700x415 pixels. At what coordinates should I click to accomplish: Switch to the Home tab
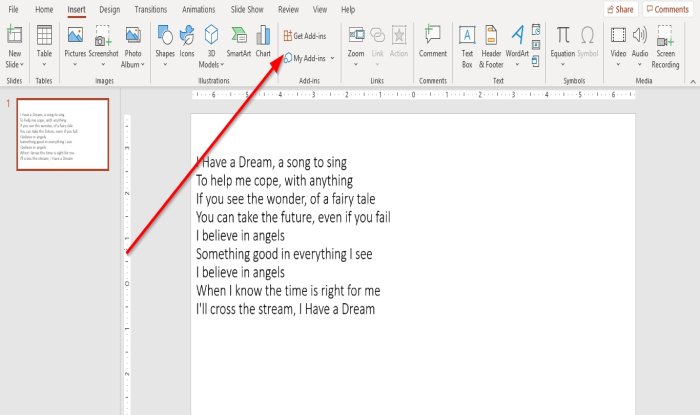(x=44, y=9)
